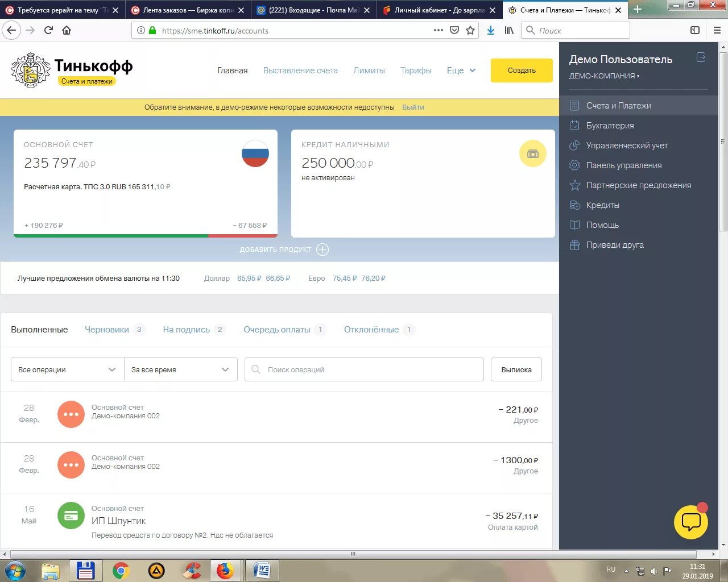The height and width of the screenshot is (582, 728).
Task: Click the green income part of balance bar
Action: (111, 236)
